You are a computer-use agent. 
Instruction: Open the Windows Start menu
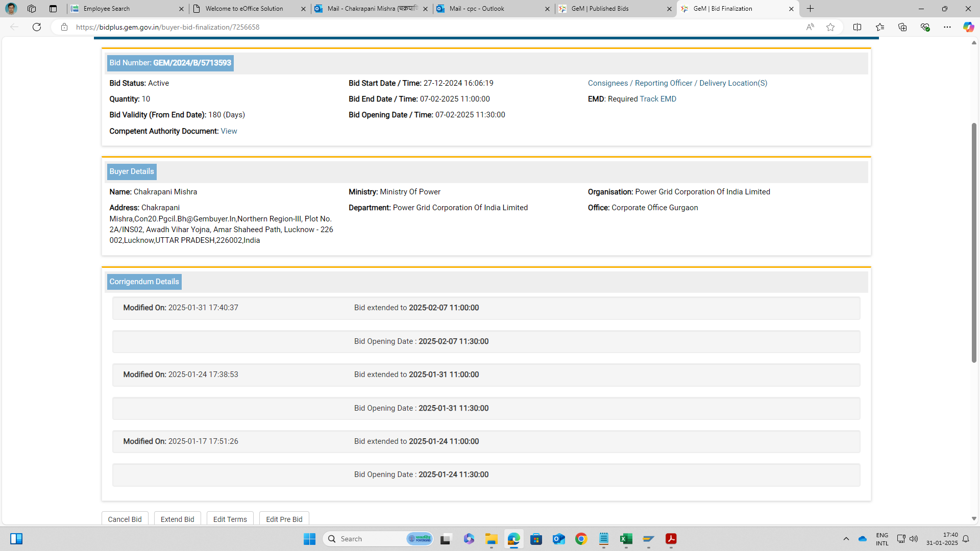[309, 539]
